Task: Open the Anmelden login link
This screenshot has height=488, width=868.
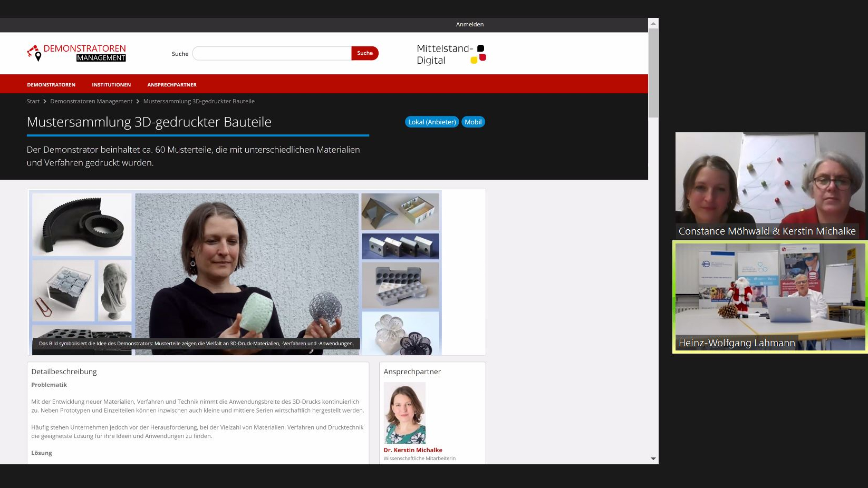Action: tap(469, 24)
